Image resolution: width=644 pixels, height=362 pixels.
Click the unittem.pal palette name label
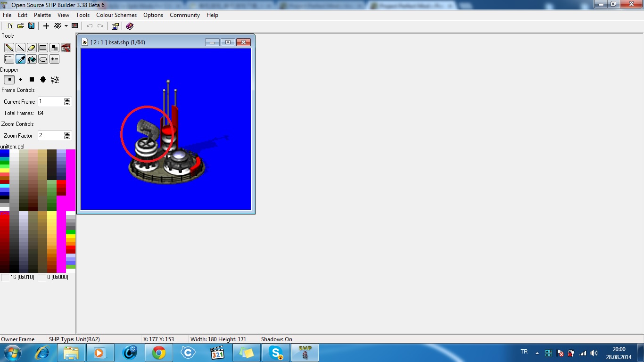click(12, 147)
